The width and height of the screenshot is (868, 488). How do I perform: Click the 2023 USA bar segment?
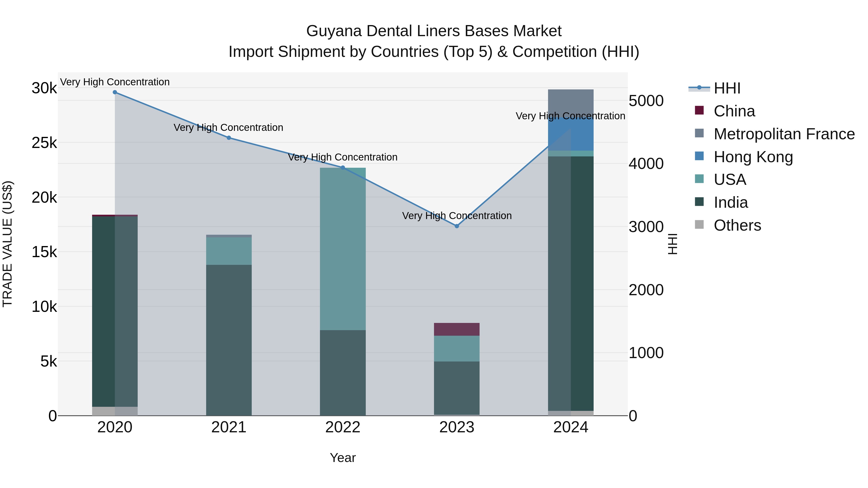[457, 348]
